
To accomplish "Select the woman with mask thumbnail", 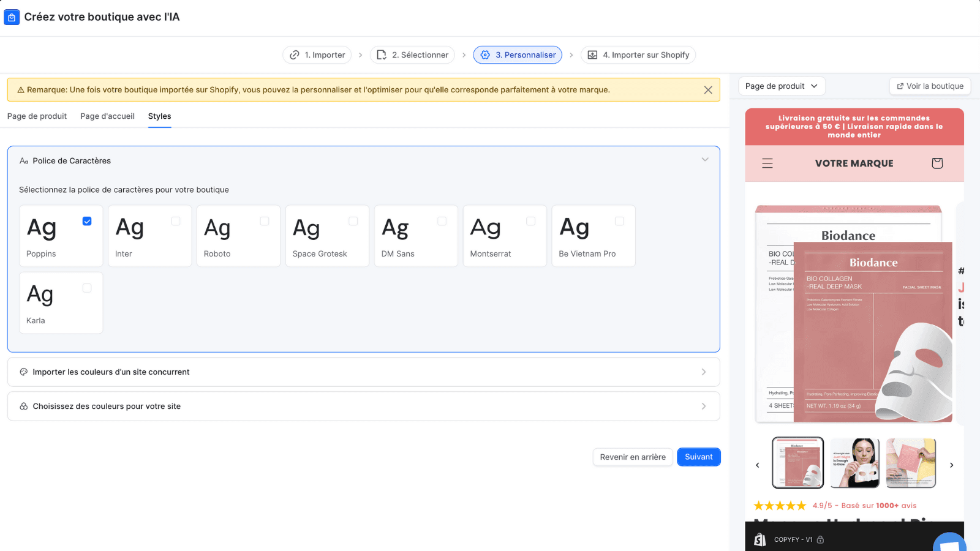I will 854,463.
